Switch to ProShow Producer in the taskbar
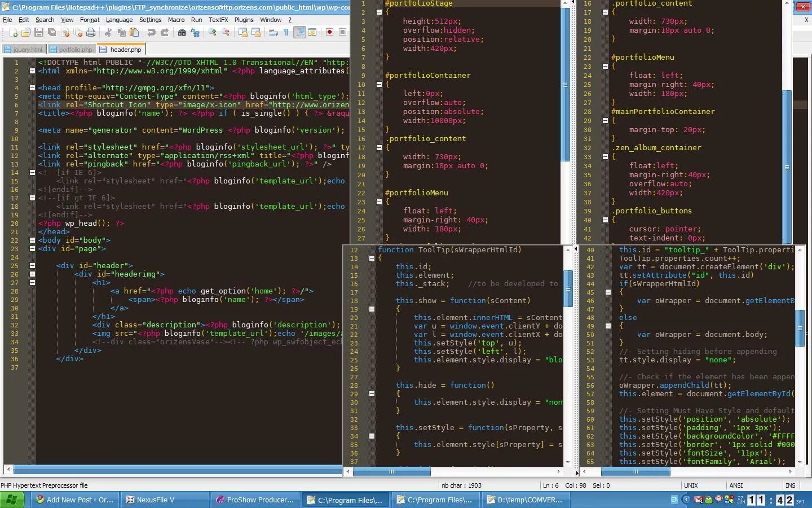 tap(255, 500)
